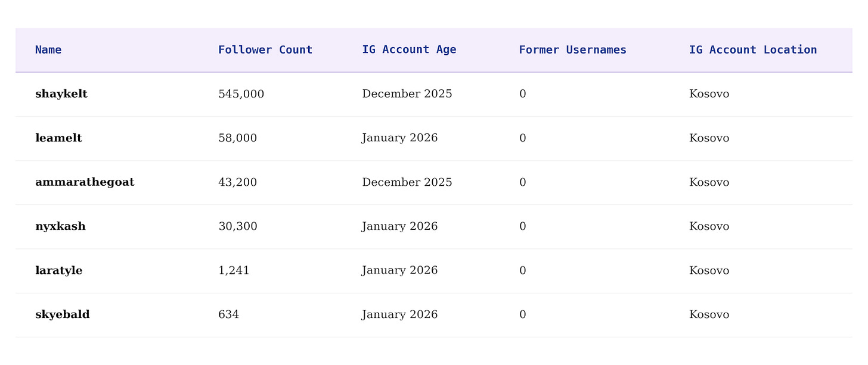The height and width of the screenshot is (365, 868).
Task: Click the 545,000 follower count cell
Action: pos(241,94)
